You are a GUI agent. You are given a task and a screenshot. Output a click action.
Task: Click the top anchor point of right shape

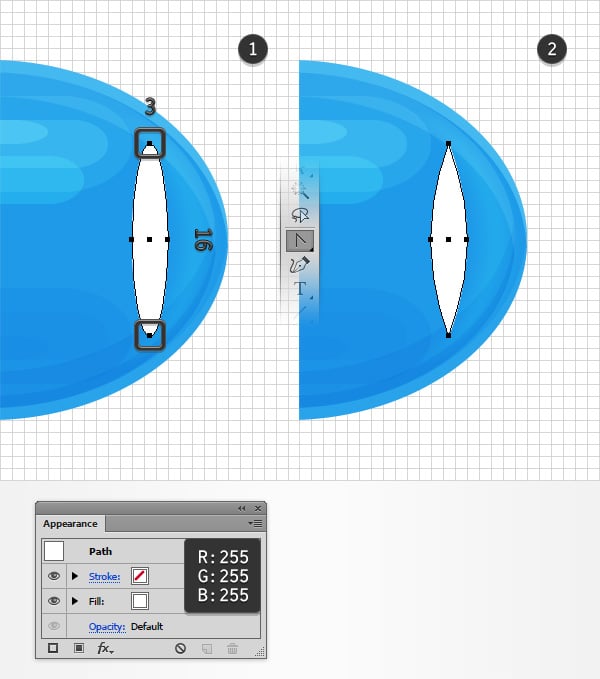(x=448, y=143)
